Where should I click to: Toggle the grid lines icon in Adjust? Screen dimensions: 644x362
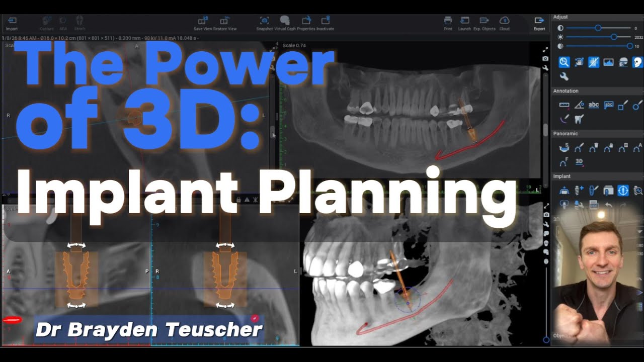pyautogui.click(x=594, y=62)
